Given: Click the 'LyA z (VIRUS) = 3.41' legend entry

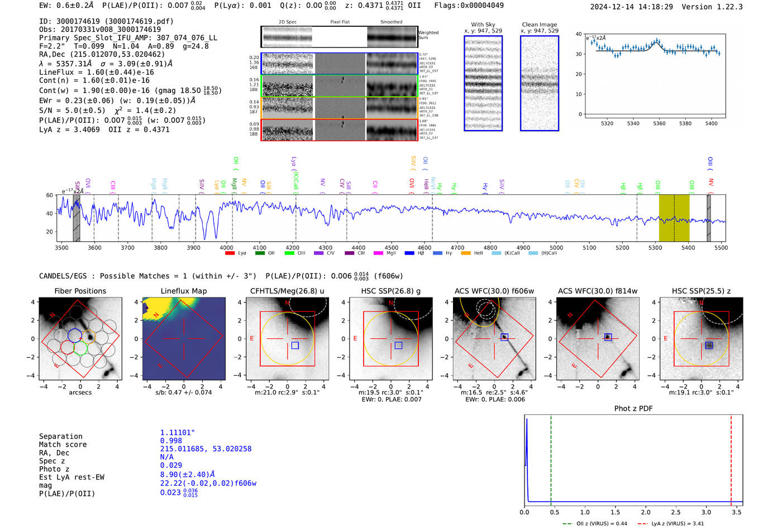Looking at the screenshot, I should coord(670,524).
